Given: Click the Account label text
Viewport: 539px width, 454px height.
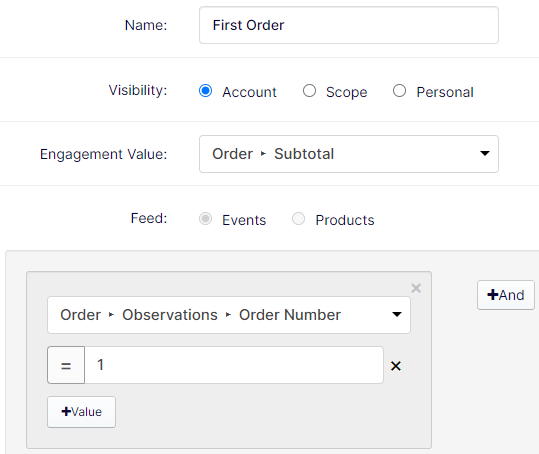Looking at the screenshot, I should (x=249, y=92).
